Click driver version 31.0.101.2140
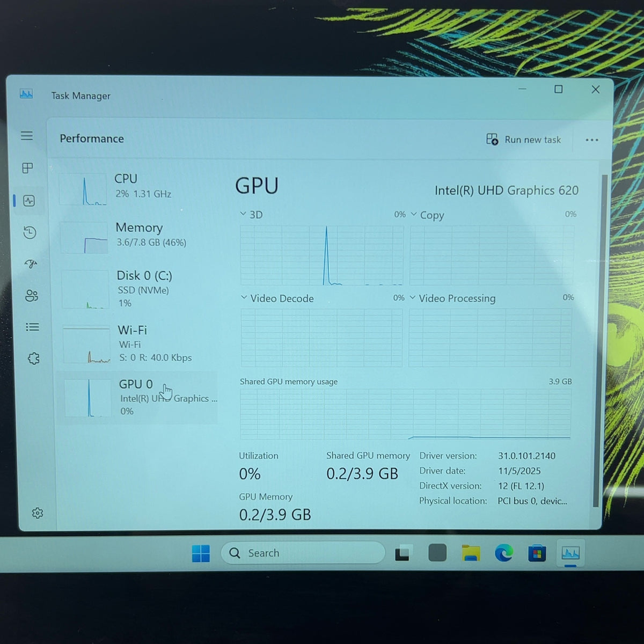Image resolution: width=644 pixels, height=644 pixels. 526,456
